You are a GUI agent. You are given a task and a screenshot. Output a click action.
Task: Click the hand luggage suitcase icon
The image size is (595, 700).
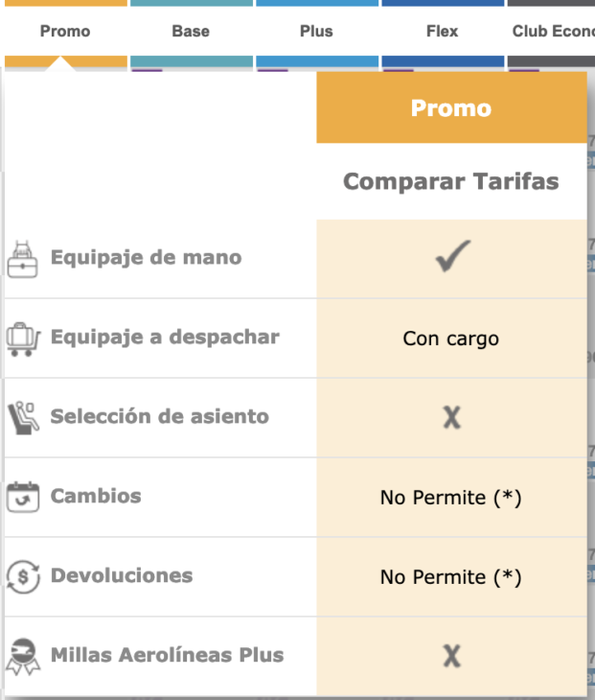pos(22,259)
